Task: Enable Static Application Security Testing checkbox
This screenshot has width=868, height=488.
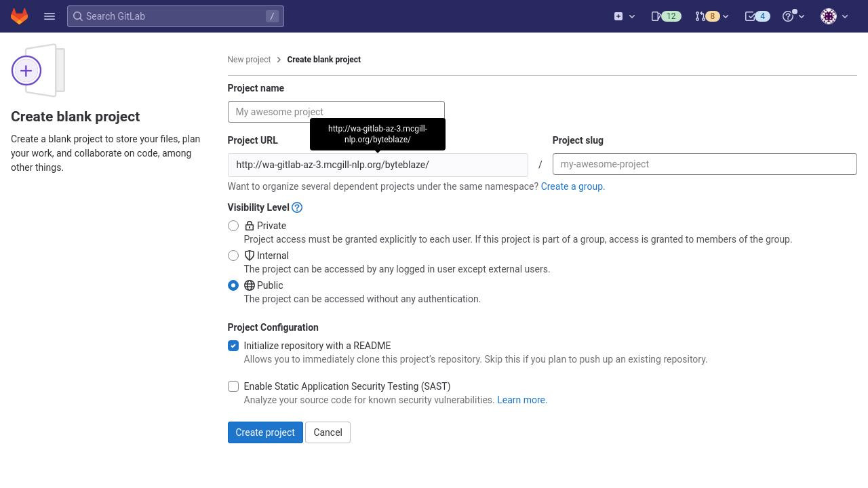Action: (x=233, y=386)
